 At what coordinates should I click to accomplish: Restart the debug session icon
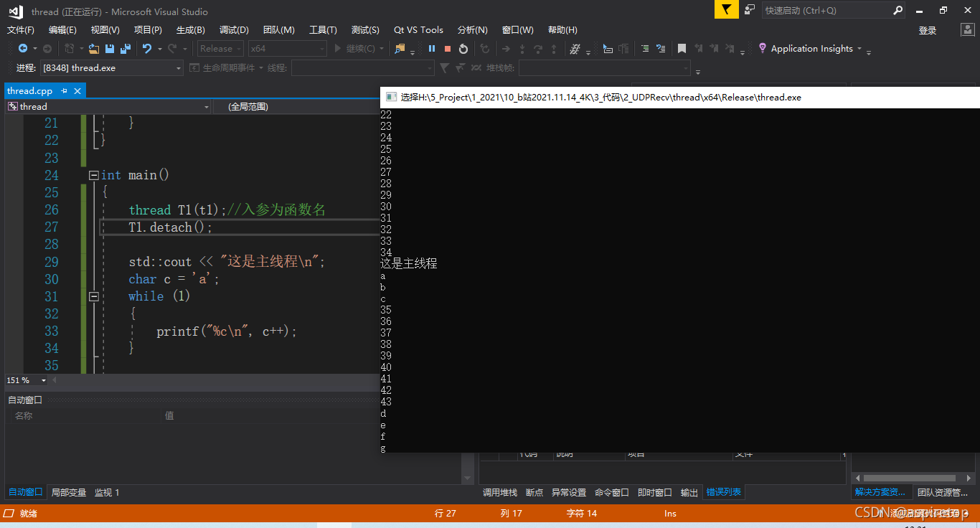(x=463, y=48)
